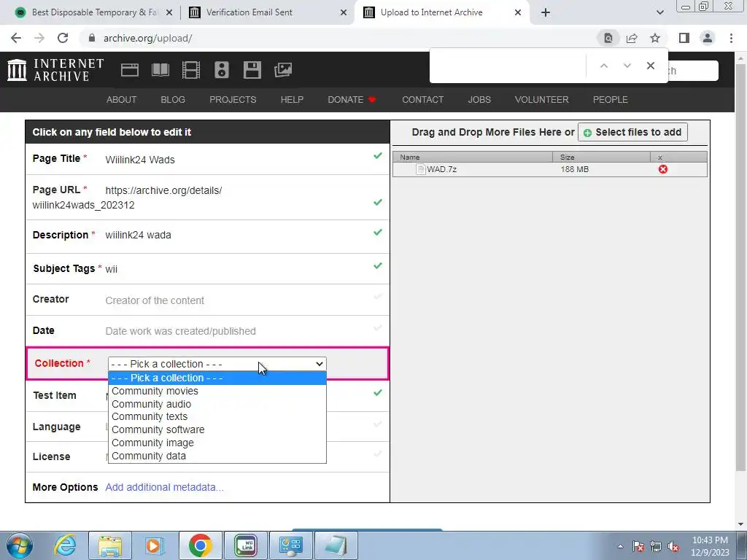The width and height of the screenshot is (747, 560).
Task: Click Select files to add button
Action: (x=632, y=132)
